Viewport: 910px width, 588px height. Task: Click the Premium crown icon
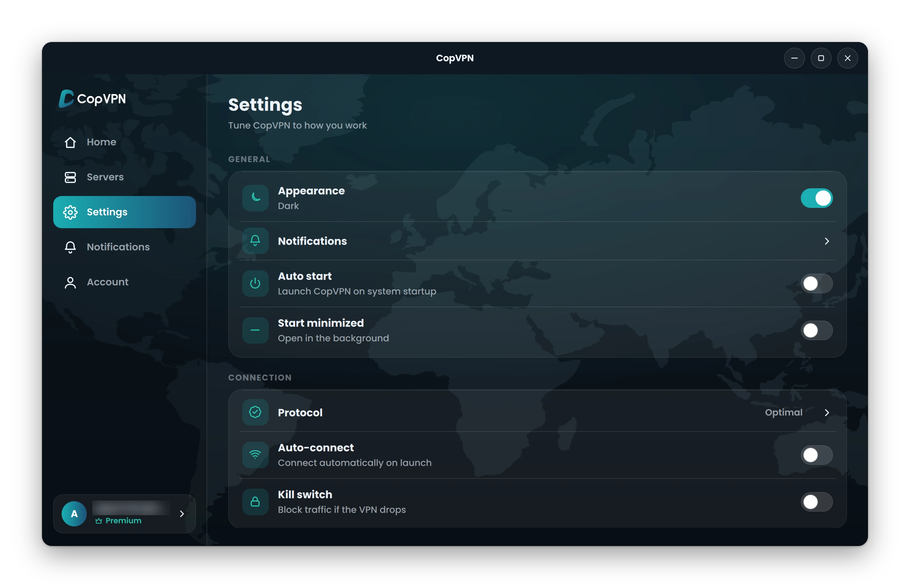tap(98, 521)
